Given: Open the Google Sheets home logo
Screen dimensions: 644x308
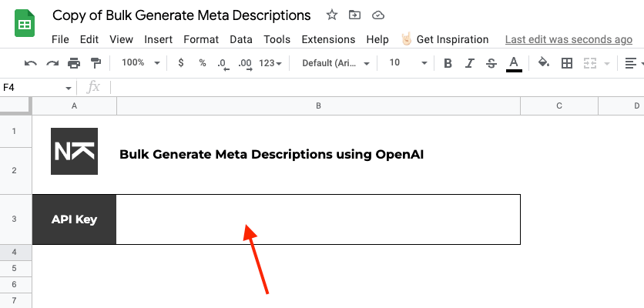Looking at the screenshot, I should 25,25.
